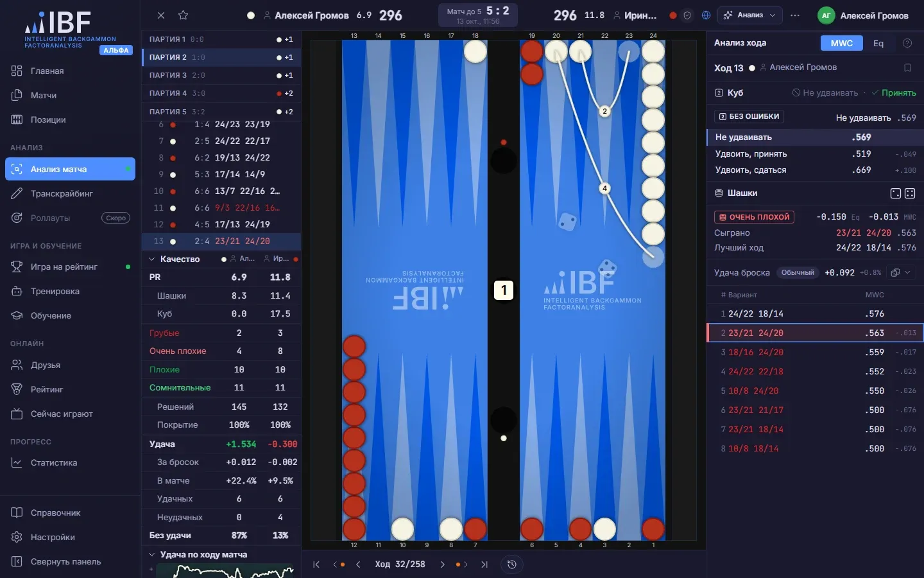The height and width of the screenshot is (578, 924).
Task: Select ПАРТИЯ 3 in the games list
Action: point(221,75)
